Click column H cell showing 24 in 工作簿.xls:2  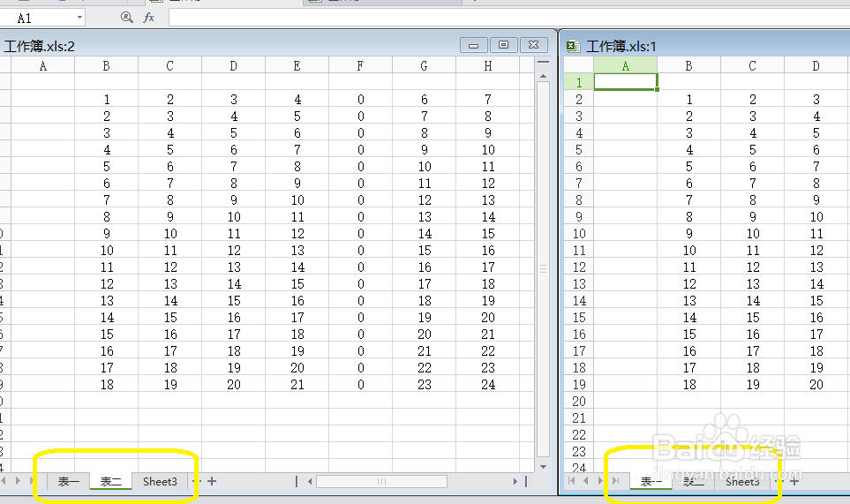488,384
